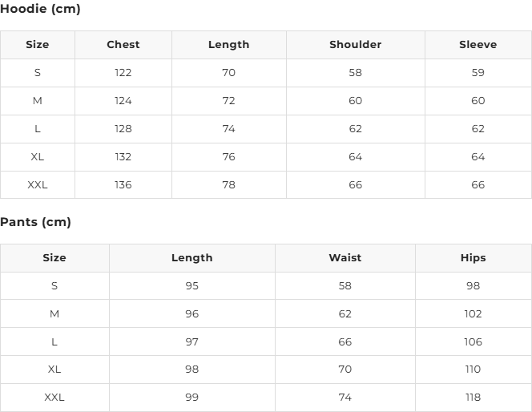Click the Length header in Pants table

[x=191, y=258]
